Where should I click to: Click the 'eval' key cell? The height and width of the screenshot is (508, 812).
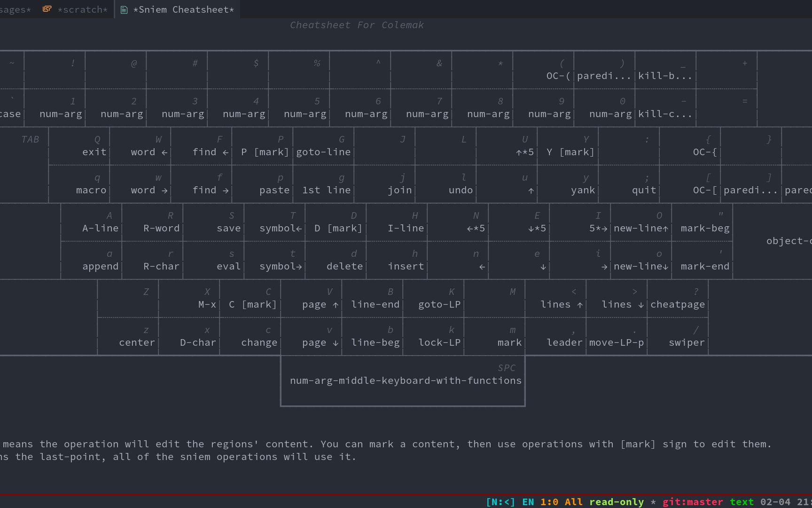[x=214, y=260]
